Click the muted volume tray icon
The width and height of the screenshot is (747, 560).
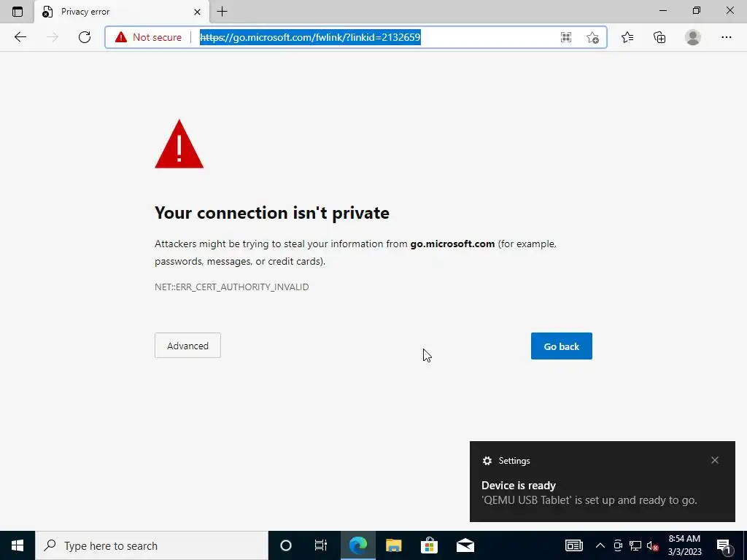(653, 545)
